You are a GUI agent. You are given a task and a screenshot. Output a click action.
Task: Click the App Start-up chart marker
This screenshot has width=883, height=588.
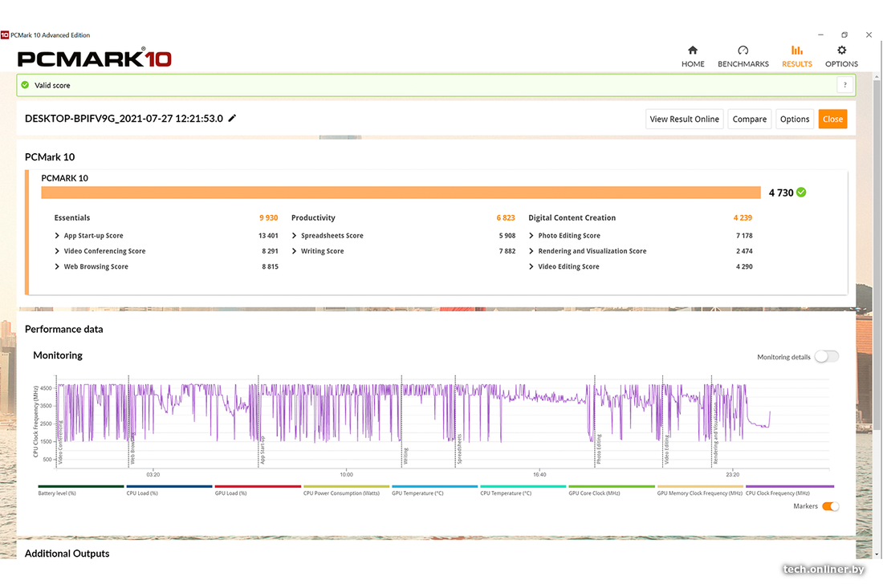click(262, 449)
